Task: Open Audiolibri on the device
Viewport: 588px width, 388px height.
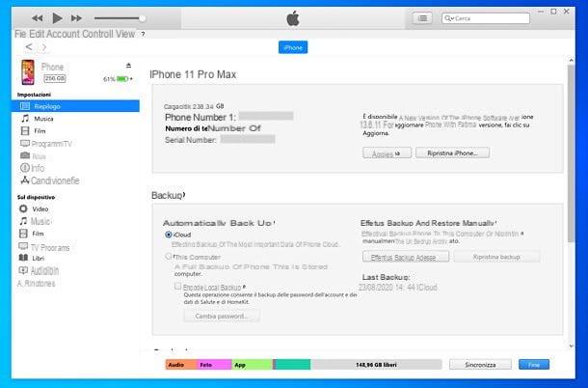Action: [44, 270]
